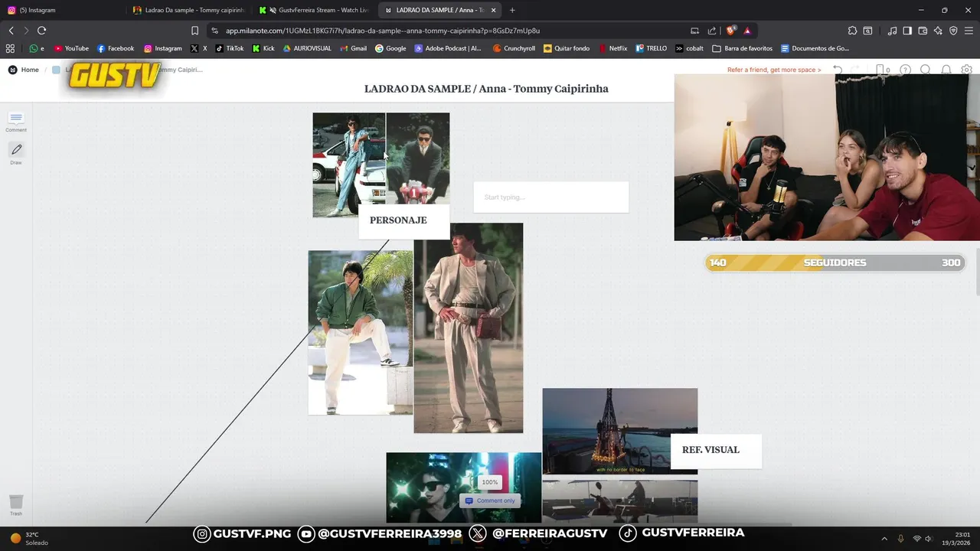This screenshot has width=980, height=551.
Task: Open Crunchyroll bookmark
Action: (x=514, y=48)
